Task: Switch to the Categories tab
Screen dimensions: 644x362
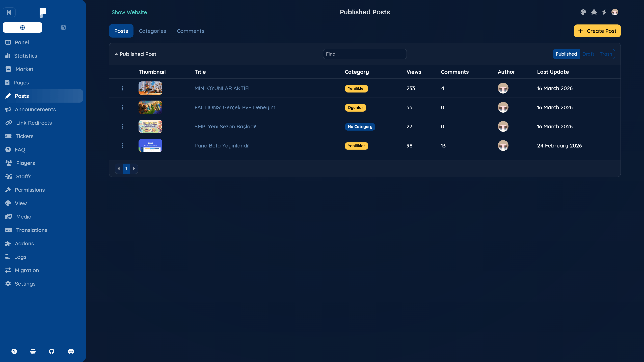Action: click(x=152, y=31)
